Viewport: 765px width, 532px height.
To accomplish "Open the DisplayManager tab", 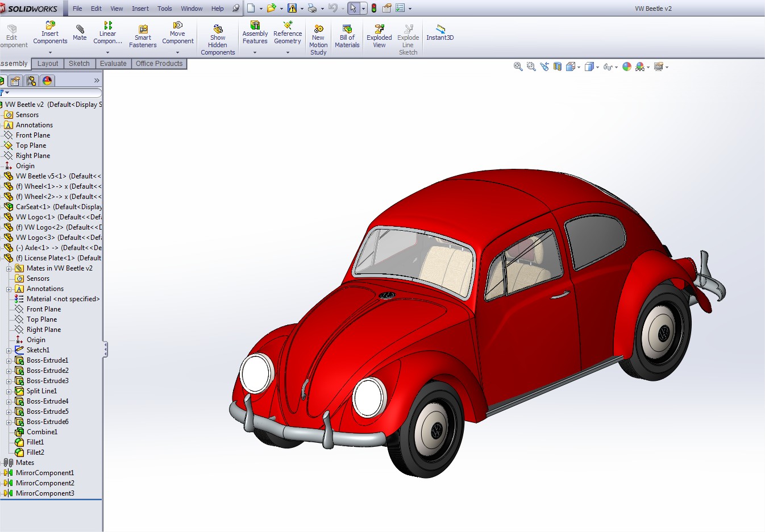I will [x=47, y=81].
